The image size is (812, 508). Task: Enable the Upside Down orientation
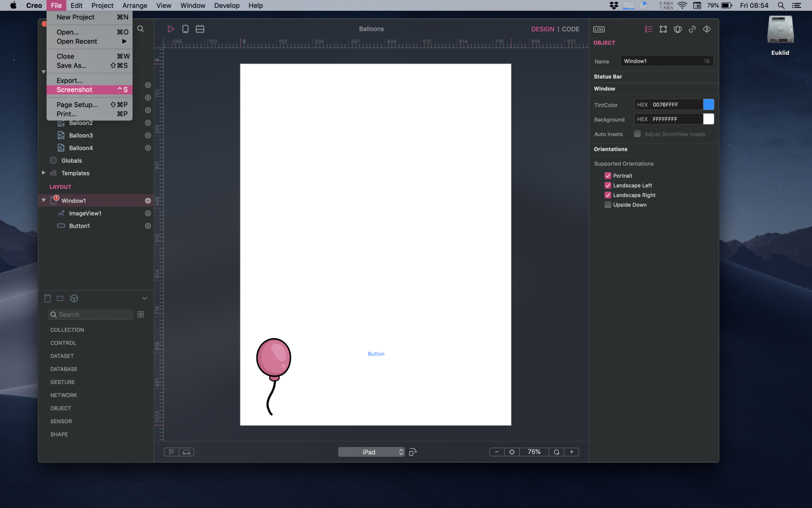(x=607, y=205)
